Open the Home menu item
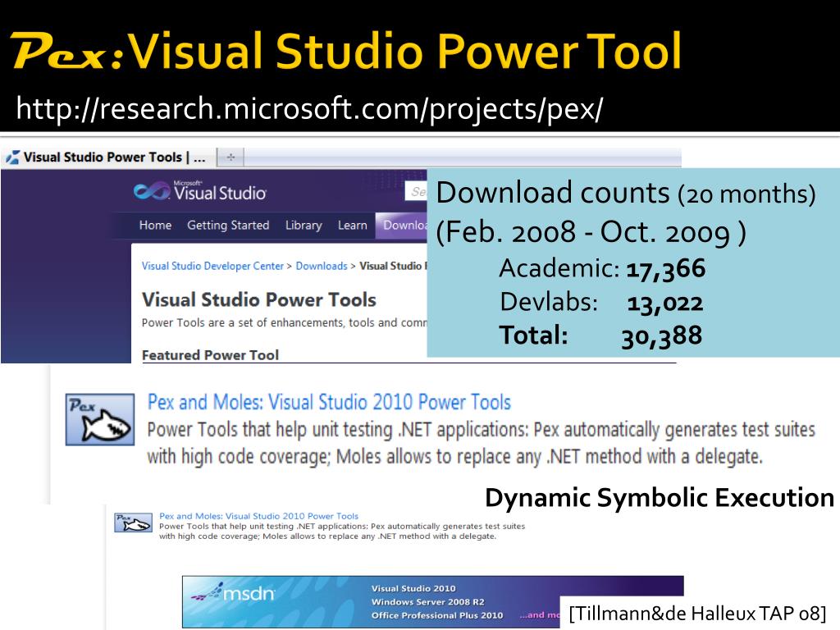This screenshot has width=840, height=630. tap(155, 225)
